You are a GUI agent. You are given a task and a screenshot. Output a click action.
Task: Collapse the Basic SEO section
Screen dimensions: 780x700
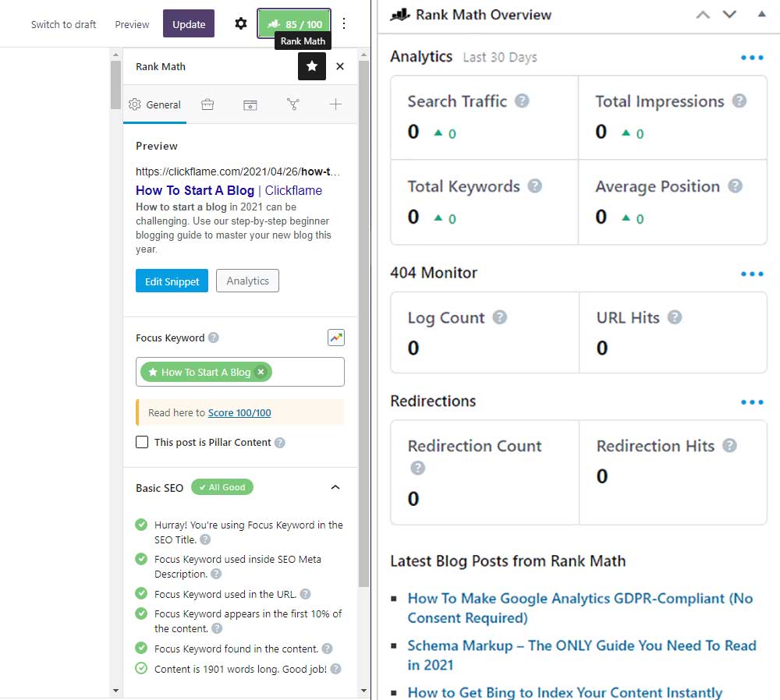pyautogui.click(x=335, y=486)
